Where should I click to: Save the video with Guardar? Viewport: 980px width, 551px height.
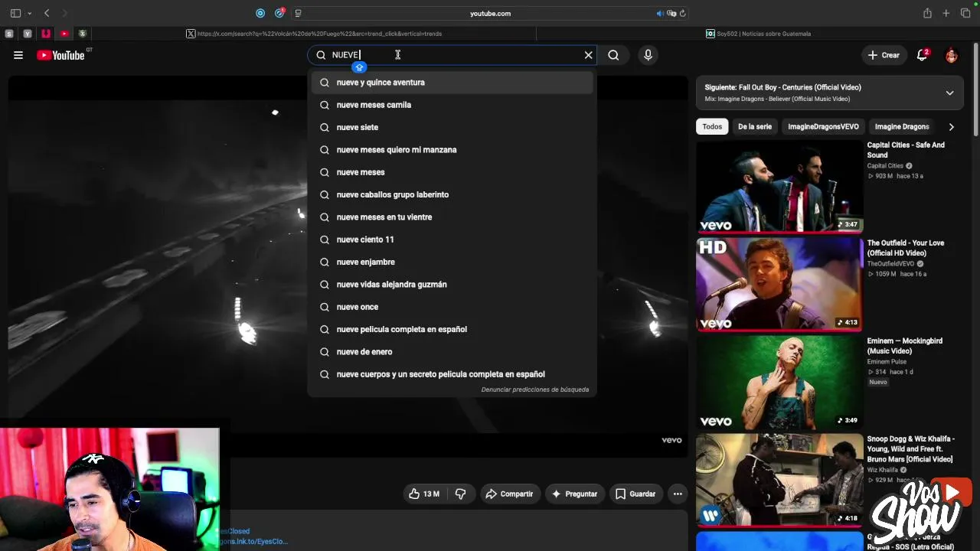pyautogui.click(x=635, y=494)
